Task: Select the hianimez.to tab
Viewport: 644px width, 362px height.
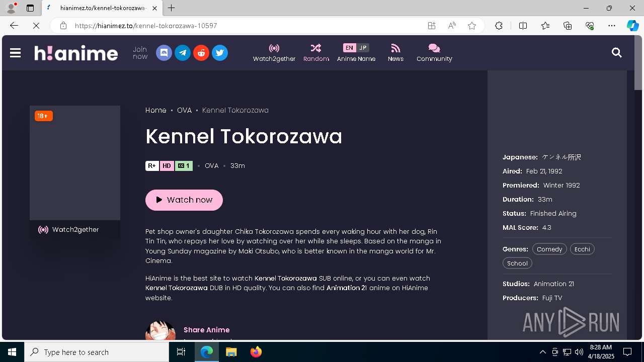Action: point(102,8)
